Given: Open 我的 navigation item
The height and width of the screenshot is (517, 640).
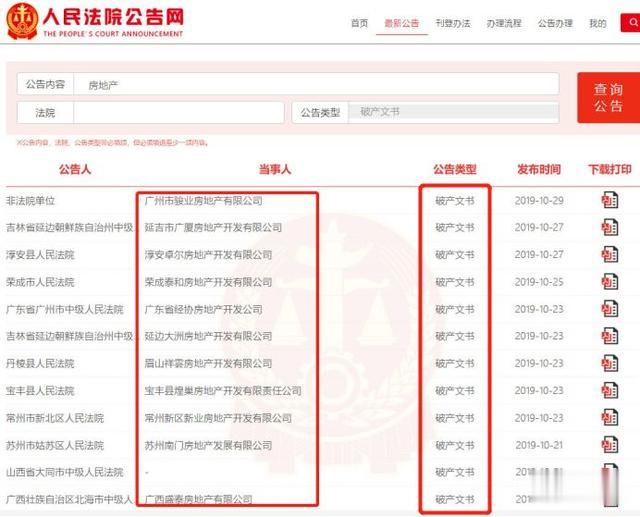Looking at the screenshot, I should tap(598, 23).
